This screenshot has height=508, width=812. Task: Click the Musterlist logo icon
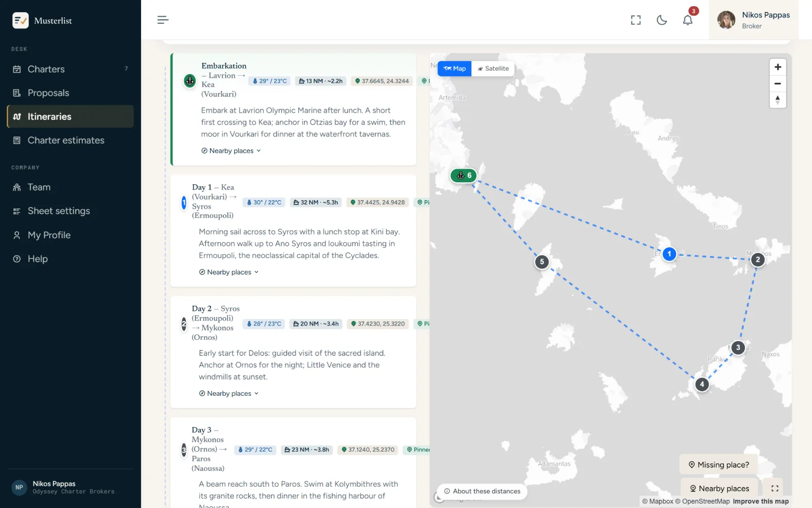(20, 20)
